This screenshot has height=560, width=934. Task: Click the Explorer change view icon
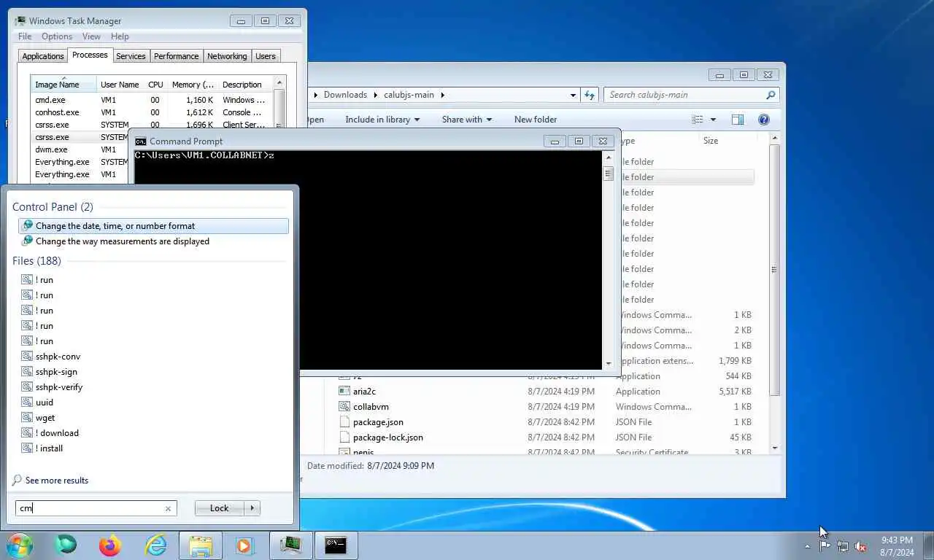click(698, 120)
